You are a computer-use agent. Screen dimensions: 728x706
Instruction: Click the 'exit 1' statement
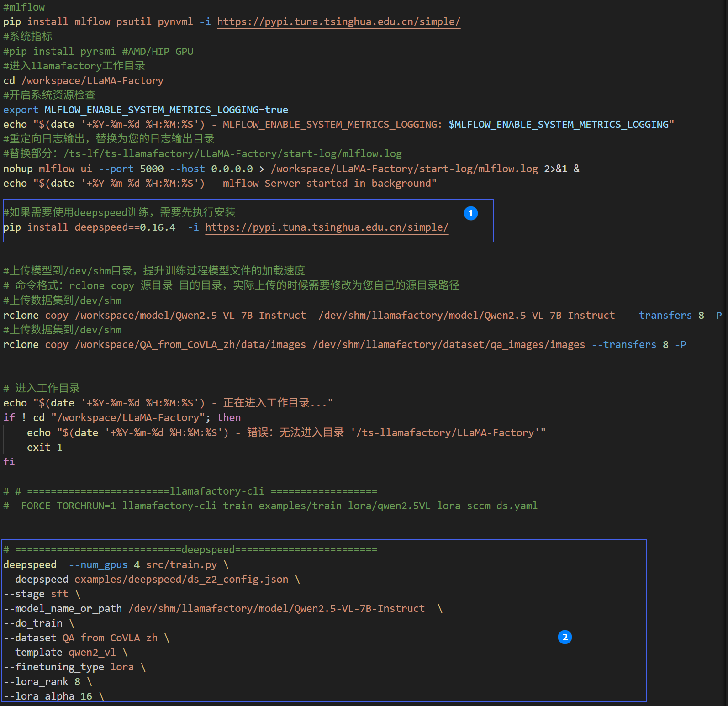coord(44,448)
